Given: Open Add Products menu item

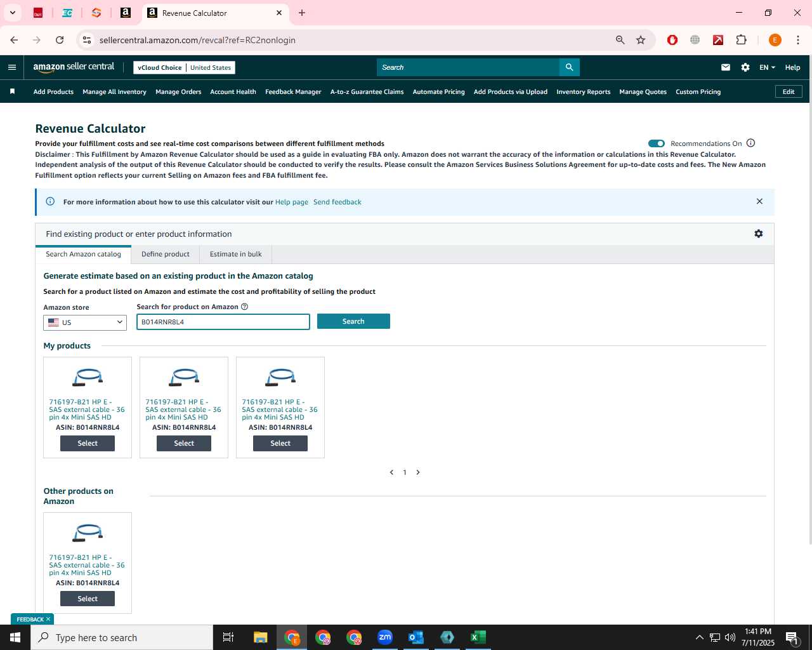Looking at the screenshot, I should 53,91.
